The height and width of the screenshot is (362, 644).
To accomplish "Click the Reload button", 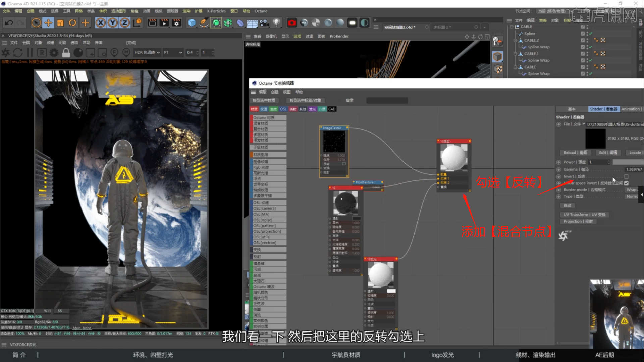I will 575,153.
